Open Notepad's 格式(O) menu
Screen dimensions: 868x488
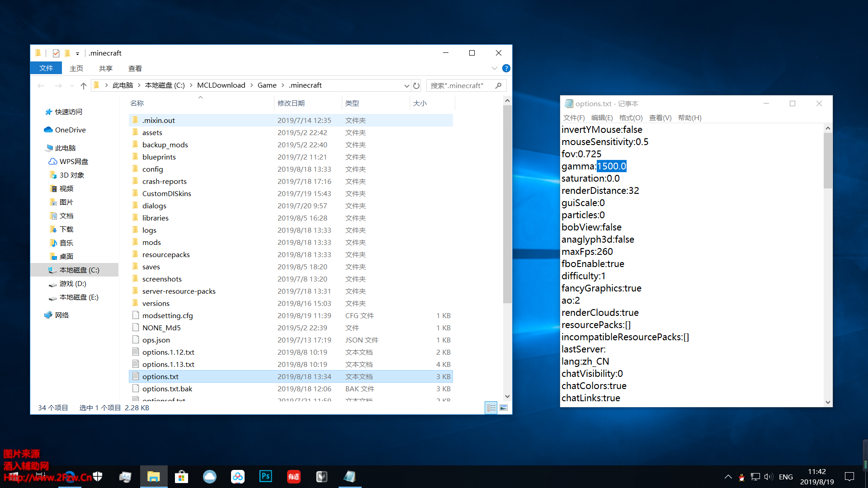pyautogui.click(x=631, y=117)
